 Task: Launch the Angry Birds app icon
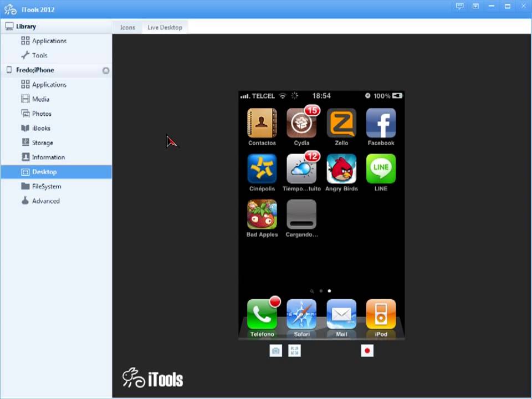pyautogui.click(x=341, y=168)
